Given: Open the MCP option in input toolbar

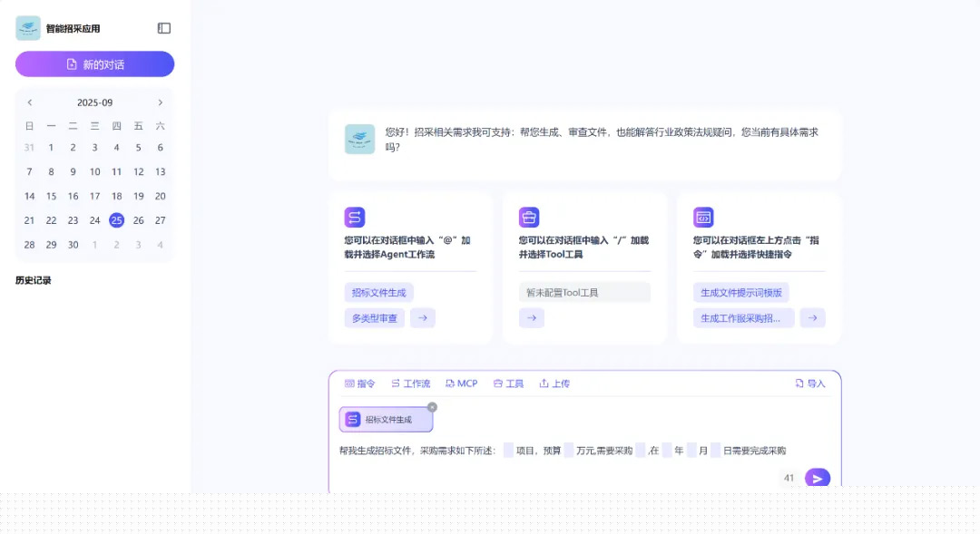Looking at the screenshot, I should [x=461, y=384].
